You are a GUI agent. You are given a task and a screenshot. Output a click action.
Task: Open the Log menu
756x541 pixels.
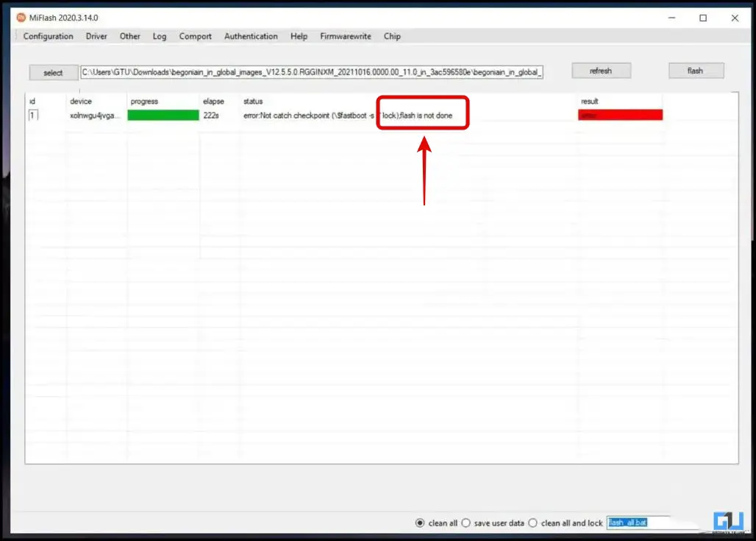(x=159, y=36)
